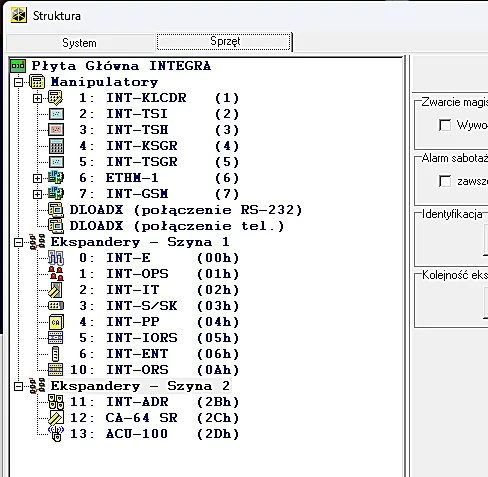Switch to the System tab
Image resolution: width=488 pixels, height=477 pixels.
coord(79,43)
